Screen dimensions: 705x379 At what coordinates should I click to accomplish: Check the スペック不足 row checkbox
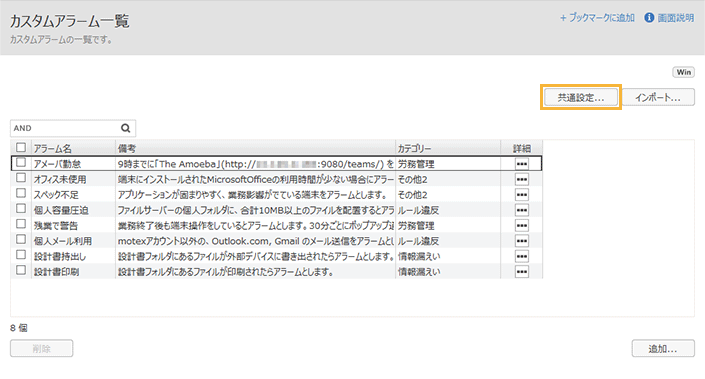tap(21, 193)
